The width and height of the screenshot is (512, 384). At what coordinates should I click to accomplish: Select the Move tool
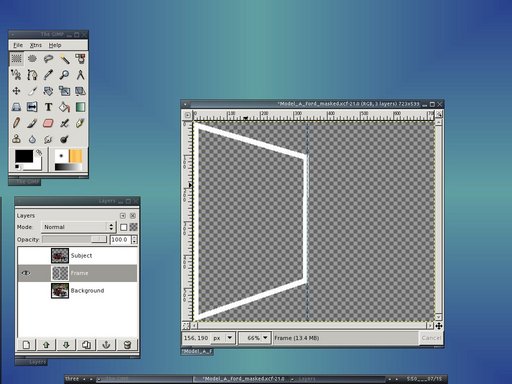[16, 91]
